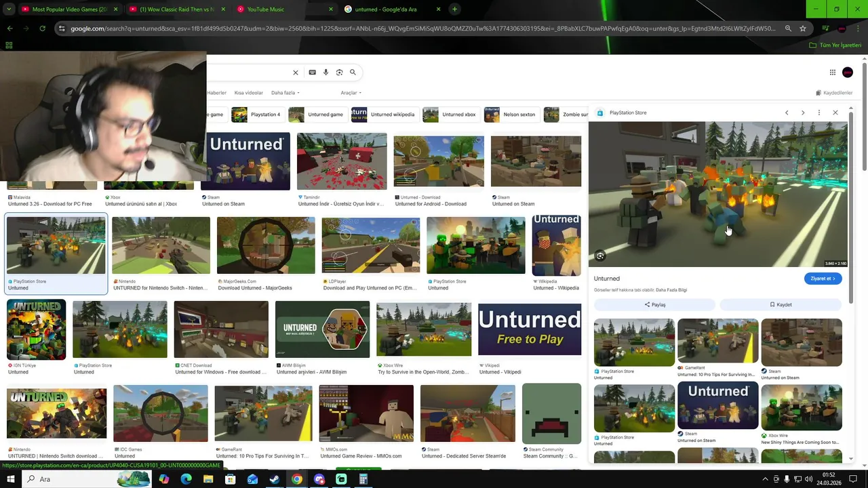The width and height of the screenshot is (868, 488).
Task: Open the tab search dropdown
Action: (x=9, y=9)
